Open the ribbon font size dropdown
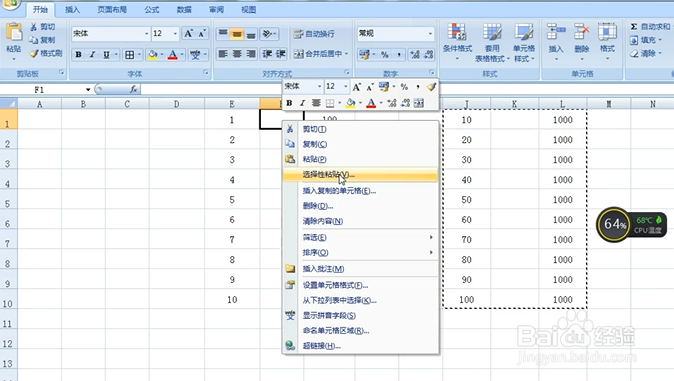 pos(175,34)
